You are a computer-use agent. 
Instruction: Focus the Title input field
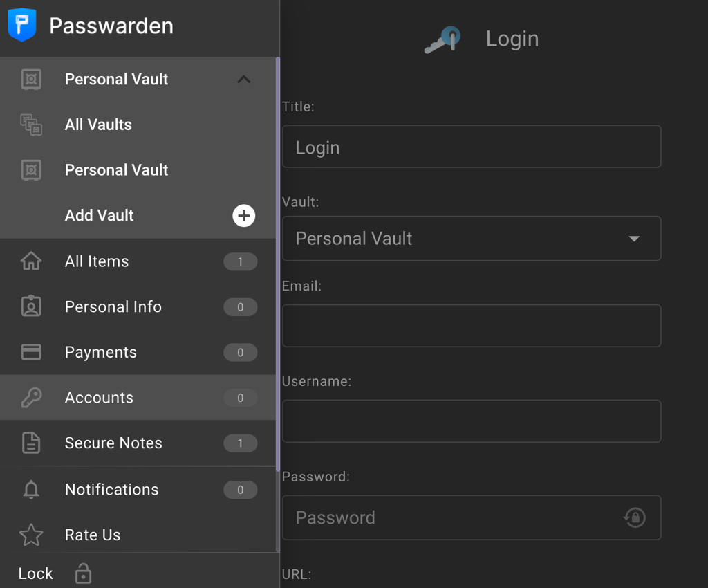(x=472, y=147)
